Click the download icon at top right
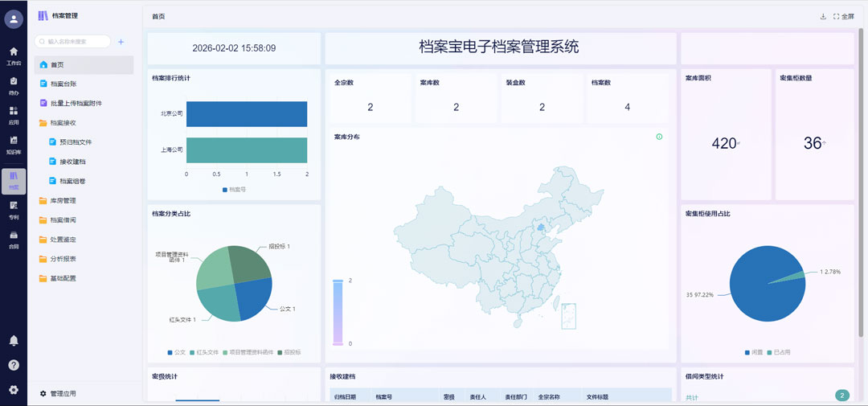The width and height of the screenshot is (868, 406). (x=822, y=16)
